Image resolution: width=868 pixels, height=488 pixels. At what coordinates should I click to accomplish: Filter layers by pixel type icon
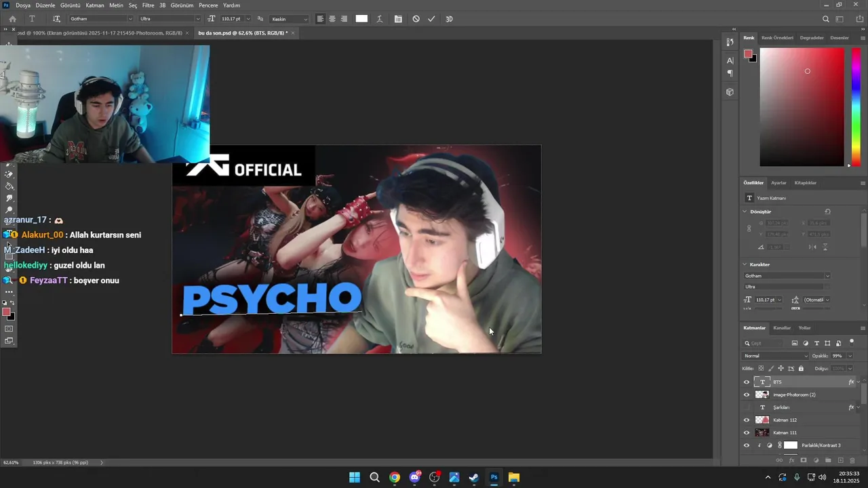[x=795, y=343]
